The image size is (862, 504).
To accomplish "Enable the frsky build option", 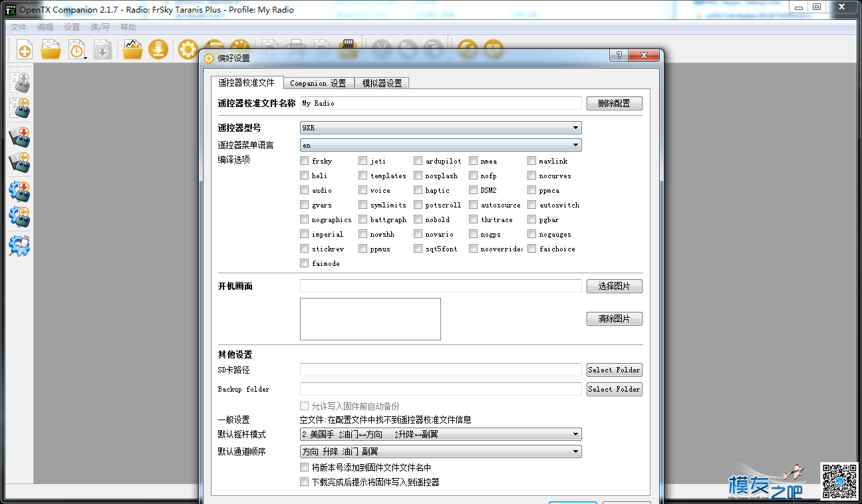I will [x=304, y=161].
